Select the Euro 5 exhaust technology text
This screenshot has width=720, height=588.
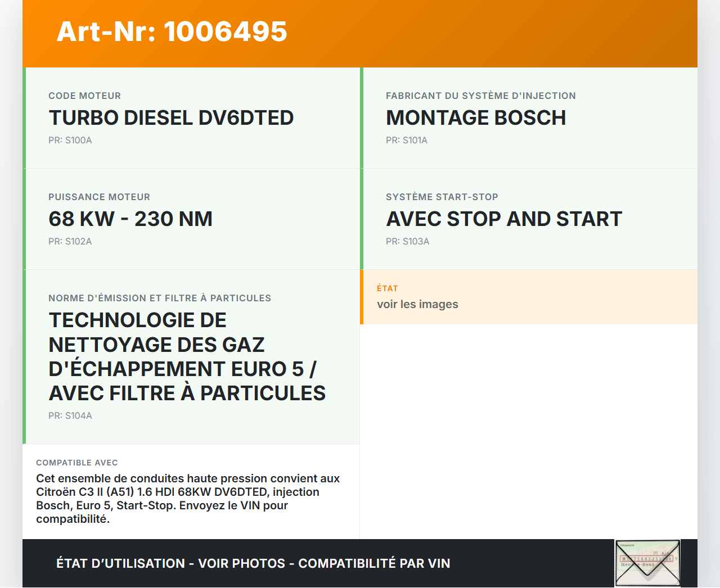point(187,357)
